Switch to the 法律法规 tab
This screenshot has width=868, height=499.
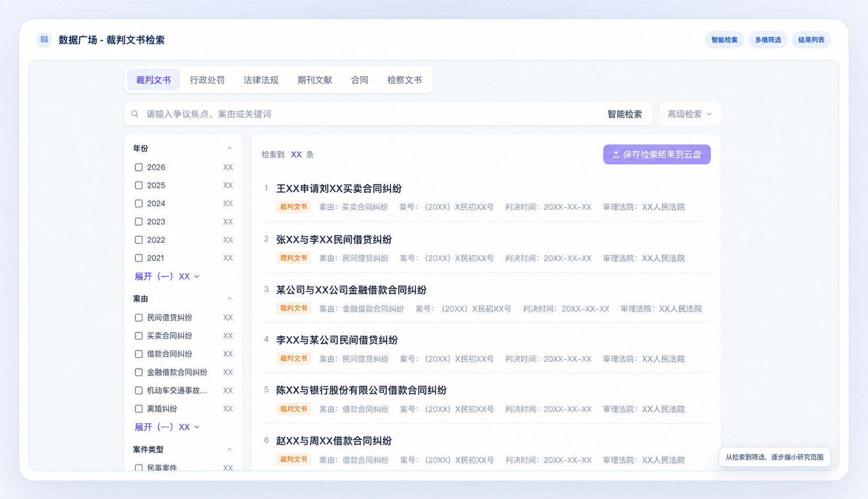pyautogui.click(x=261, y=80)
